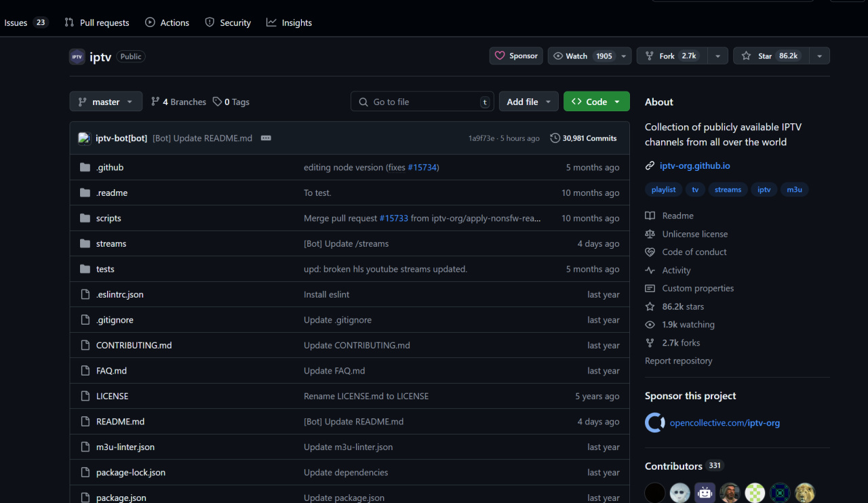Image resolution: width=868 pixels, height=503 pixels.
Task: Open commit hash 1a9f73e
Action: [481, 138]
